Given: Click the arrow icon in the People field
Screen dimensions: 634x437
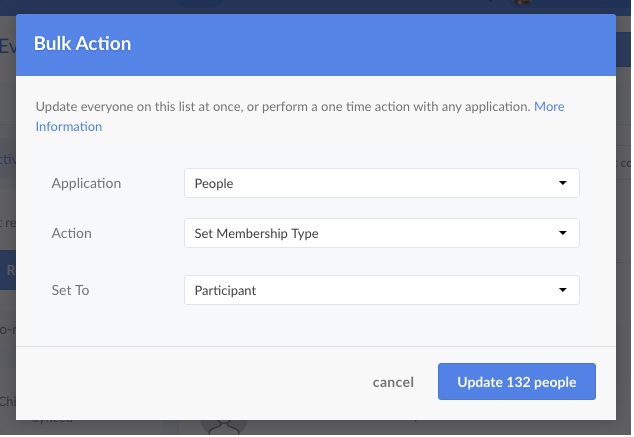Looking at the screenshot, I should (x=563, y=184).
